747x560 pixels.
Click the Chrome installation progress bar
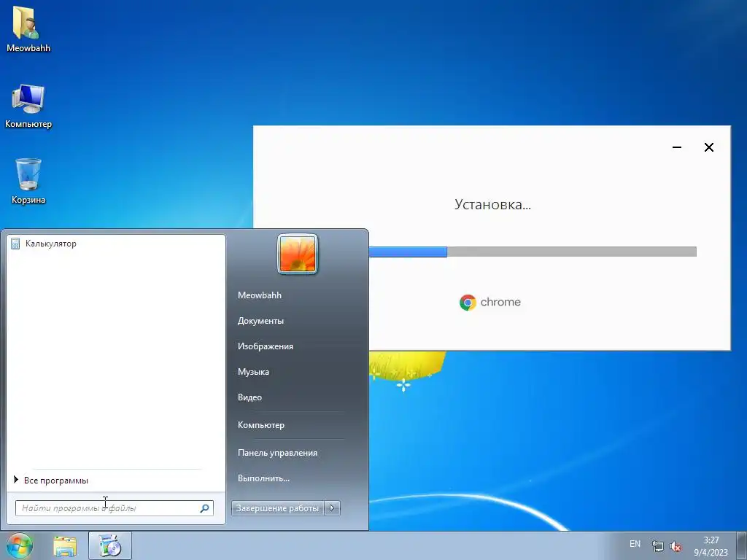(x=533, y=252)
